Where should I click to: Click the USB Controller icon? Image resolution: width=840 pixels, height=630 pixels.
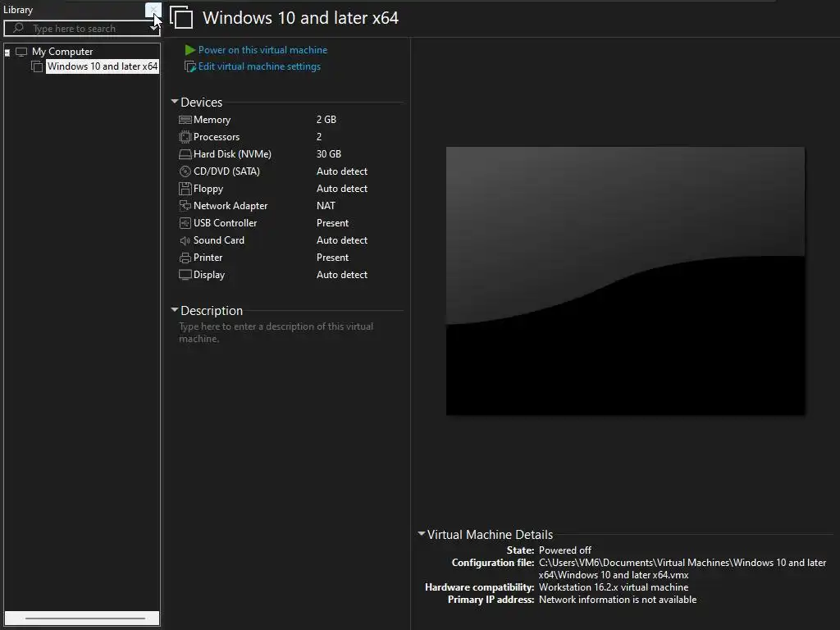[185, 223]
